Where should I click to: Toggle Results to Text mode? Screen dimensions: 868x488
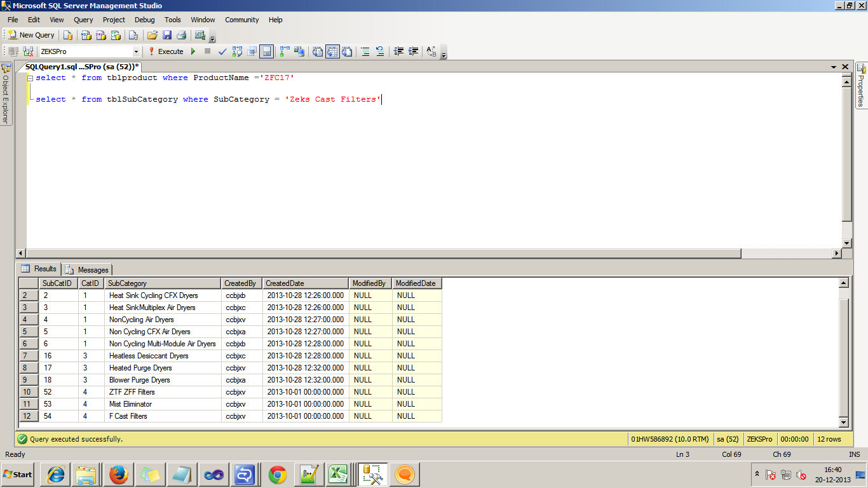tap(318, 51)
